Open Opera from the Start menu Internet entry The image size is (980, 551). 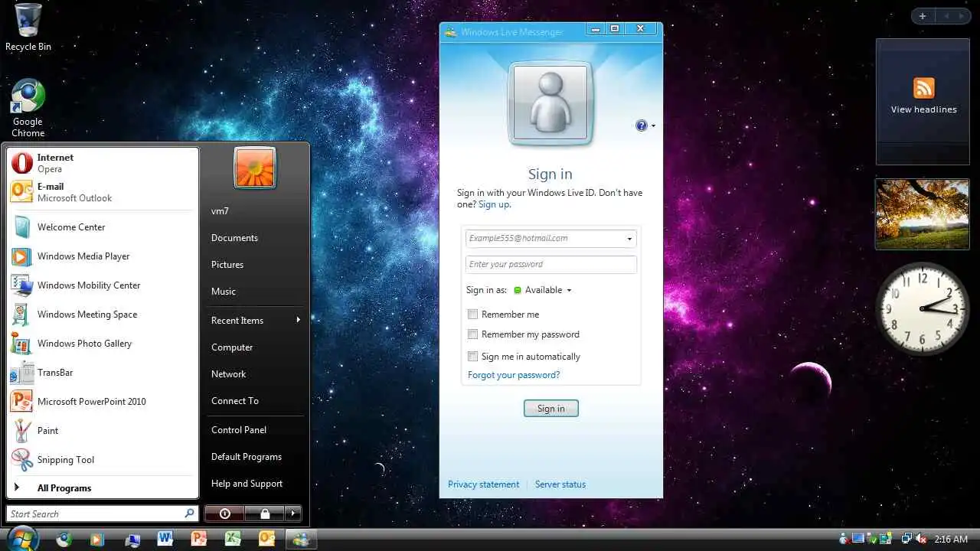pos(102,163)
